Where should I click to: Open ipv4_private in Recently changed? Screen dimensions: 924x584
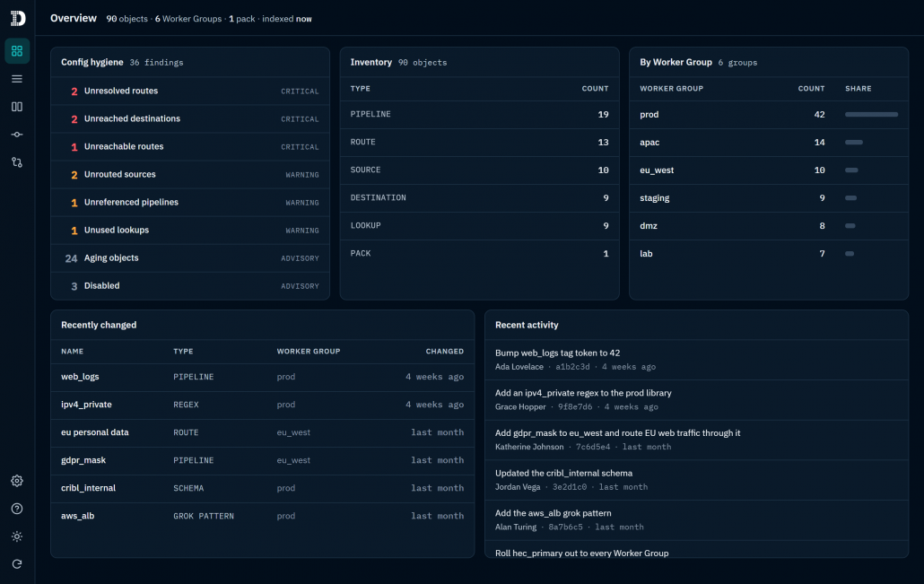click(262, 405)
